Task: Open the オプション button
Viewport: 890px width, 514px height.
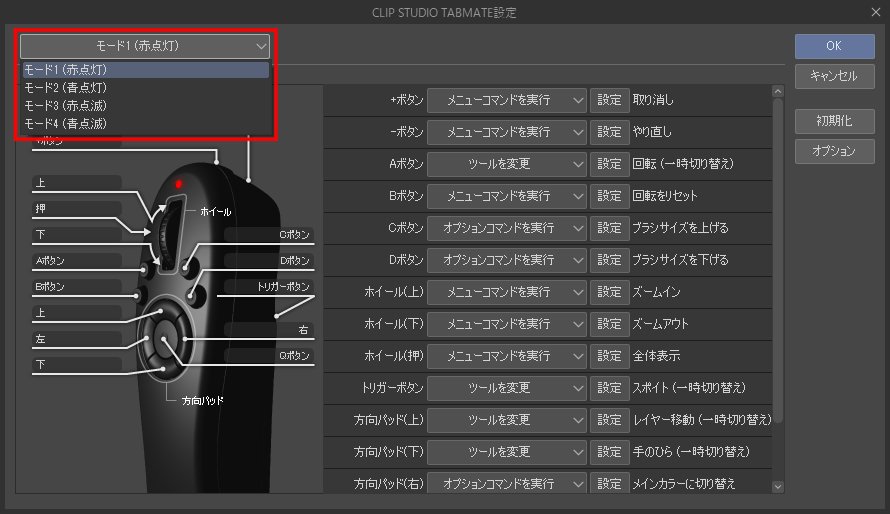Action: (x=834, y=151)
